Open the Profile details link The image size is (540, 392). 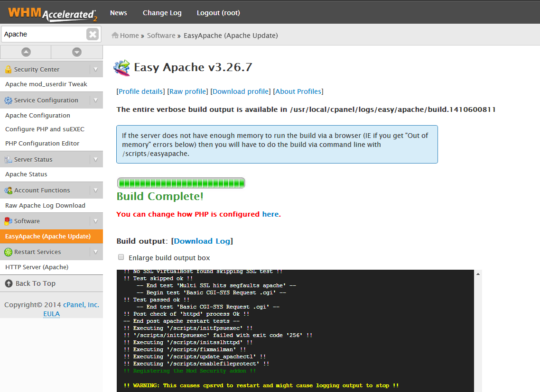tap(141, 91)
